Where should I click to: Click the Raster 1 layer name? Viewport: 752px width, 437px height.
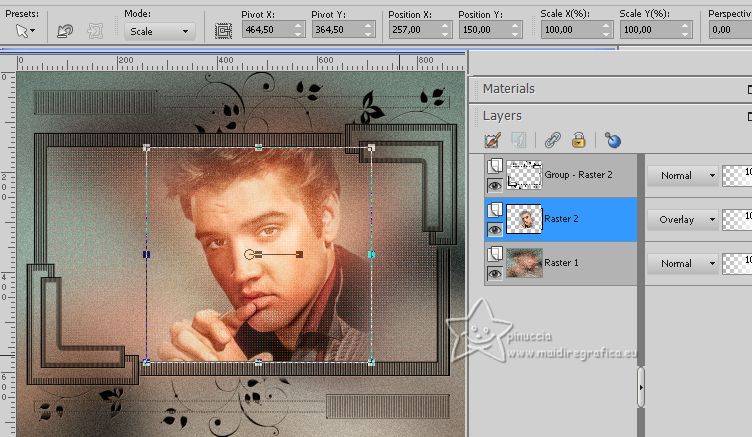561,263
